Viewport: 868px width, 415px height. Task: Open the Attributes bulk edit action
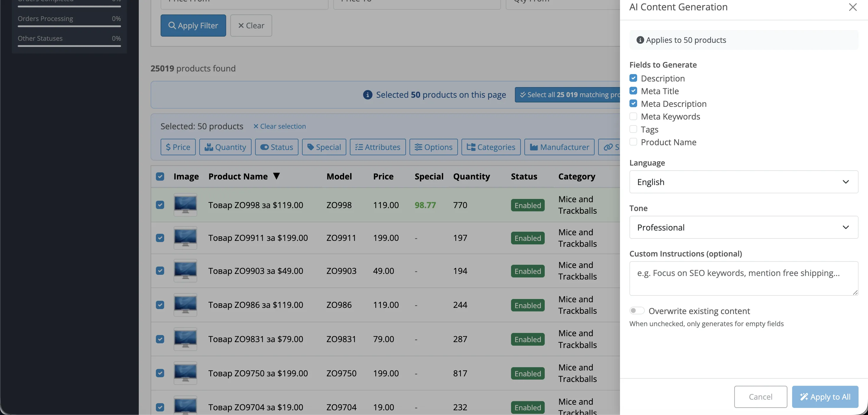coord(378,147)
